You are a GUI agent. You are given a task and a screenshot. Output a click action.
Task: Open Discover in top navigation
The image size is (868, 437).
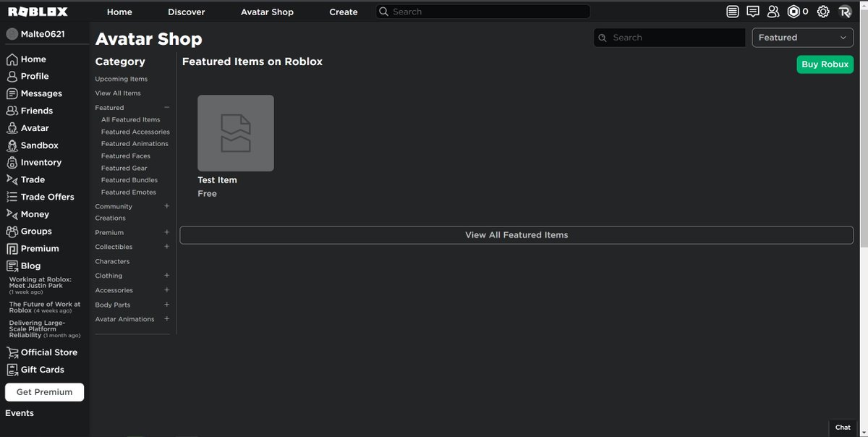pos(187,12)
